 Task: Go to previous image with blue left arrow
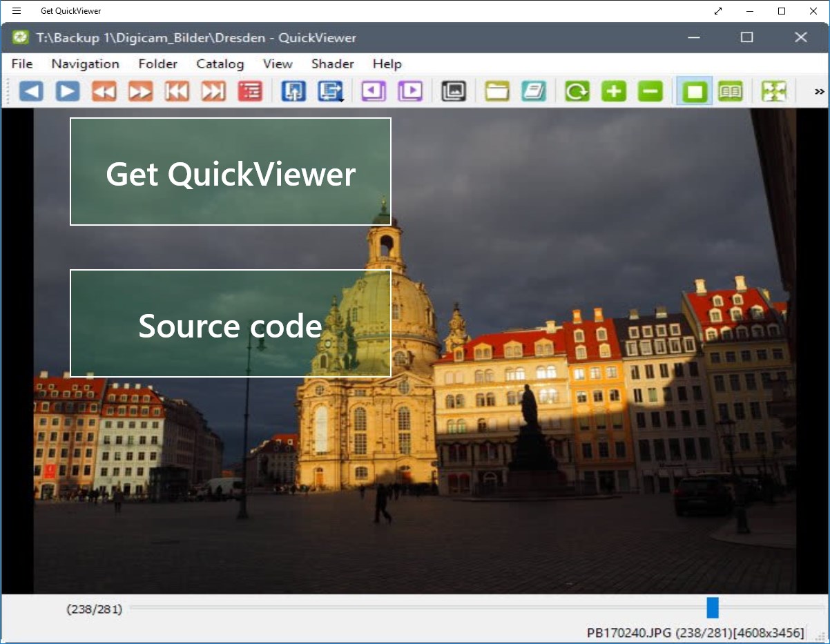31,91
